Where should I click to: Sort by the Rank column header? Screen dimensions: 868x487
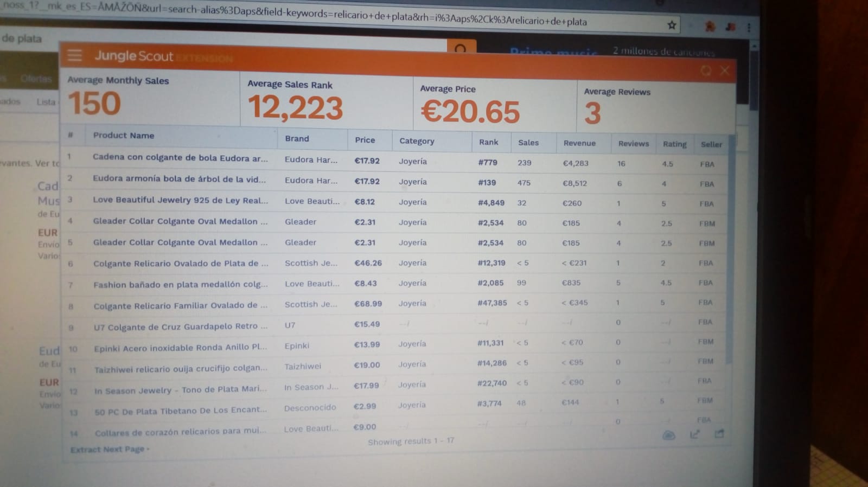488,142
